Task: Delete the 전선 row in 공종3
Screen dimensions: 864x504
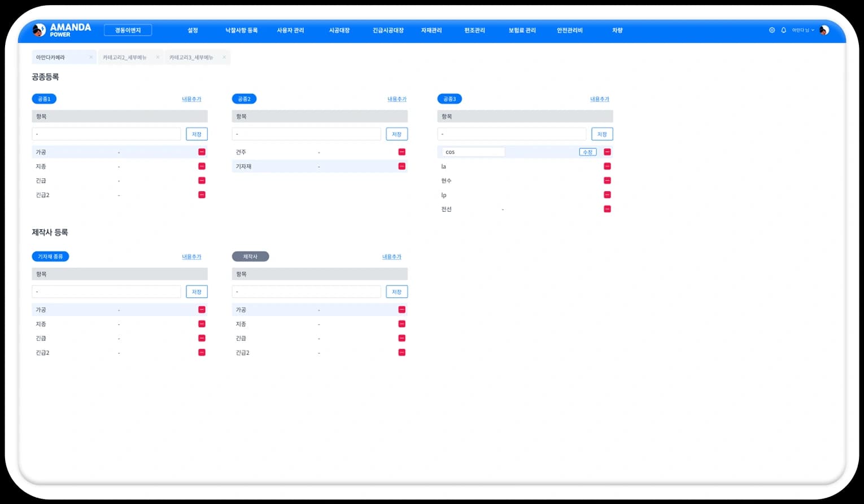Action: pos(607,209)
